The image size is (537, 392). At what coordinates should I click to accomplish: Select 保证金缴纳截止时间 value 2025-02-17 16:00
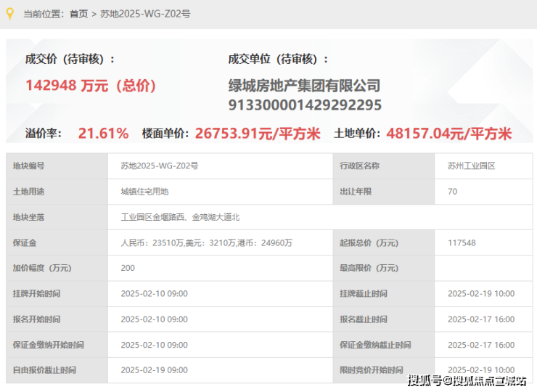pos(481,345)
